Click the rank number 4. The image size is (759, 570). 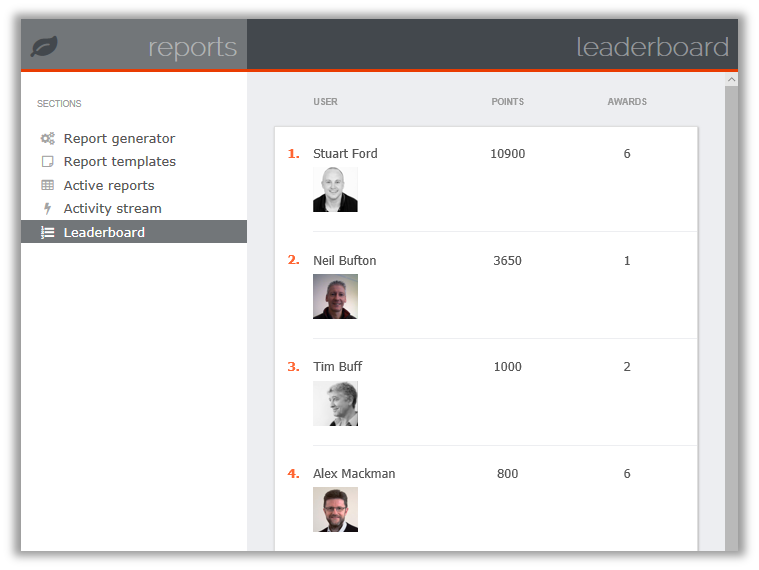click(293, 473)
